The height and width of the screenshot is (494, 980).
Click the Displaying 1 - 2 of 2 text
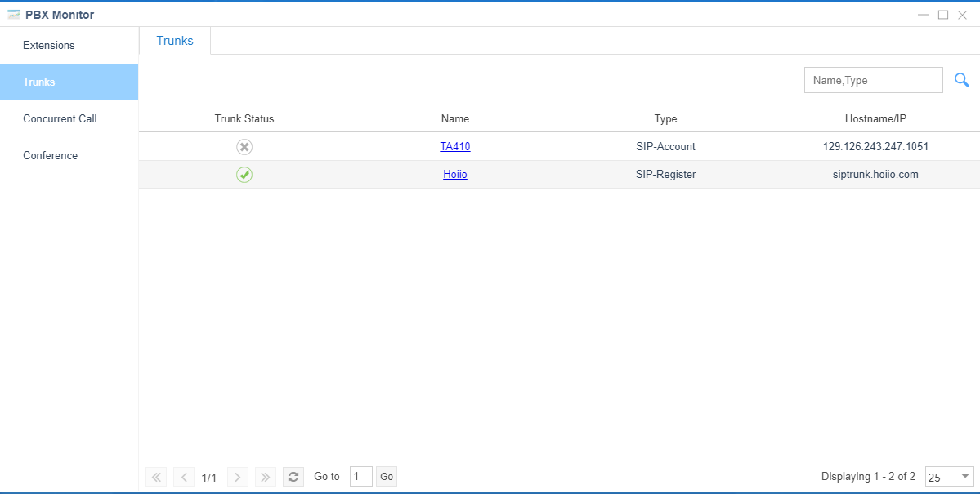pyautogui.click(x=868, y=477)
